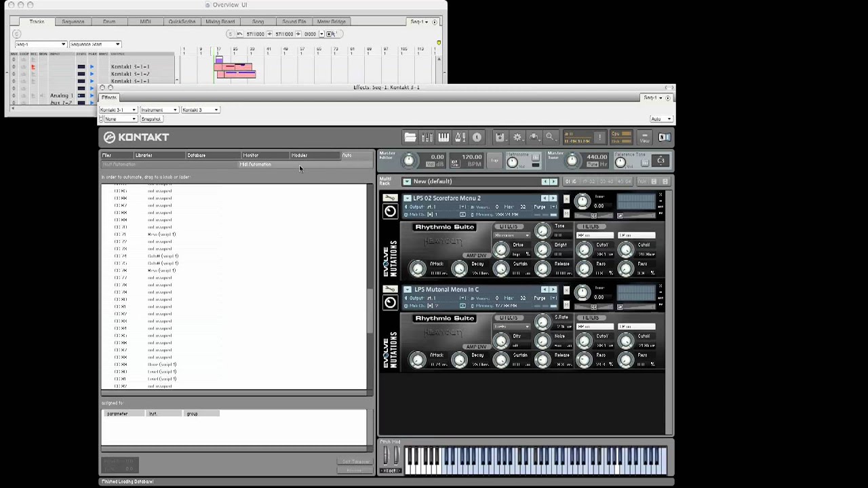Open the Sequence Start dropdown
The height and width of the screenshot is (488, 868).
(x=95, y=45)
